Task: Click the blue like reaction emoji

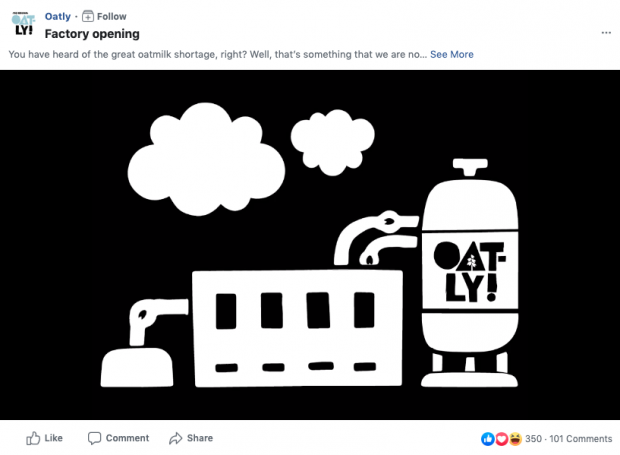Action: pos(488,439)
